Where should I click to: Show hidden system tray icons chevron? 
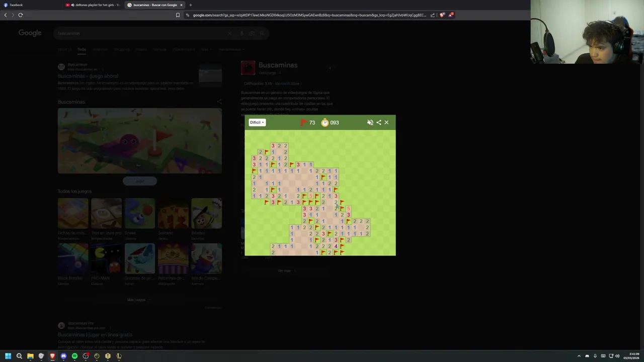(579, 356)
